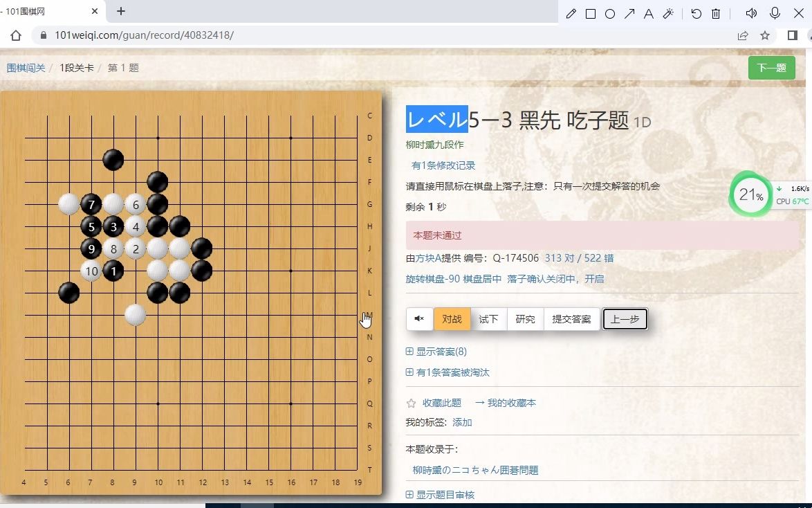Select the circle annotation tool
The width and height of the screenshot is (812, 508).
610,13
